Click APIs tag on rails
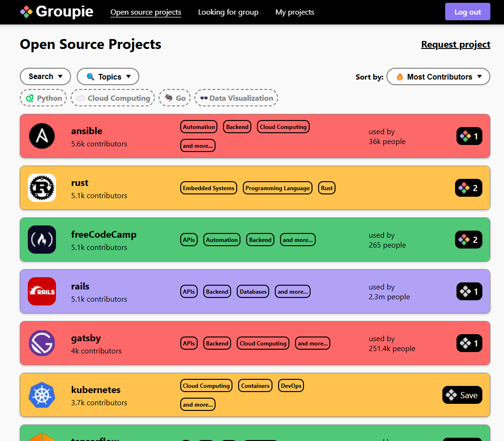 pyautogui.click(x=189, y=291)
